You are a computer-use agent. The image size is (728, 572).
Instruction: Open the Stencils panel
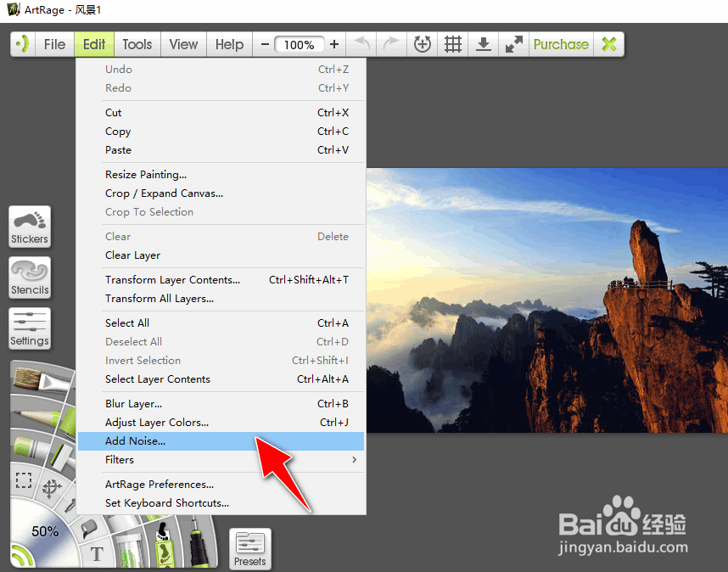click(x=30, y=278)
